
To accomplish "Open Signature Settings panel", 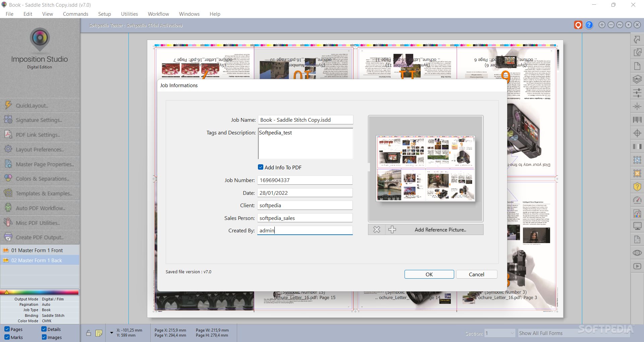I will point(40,120).
